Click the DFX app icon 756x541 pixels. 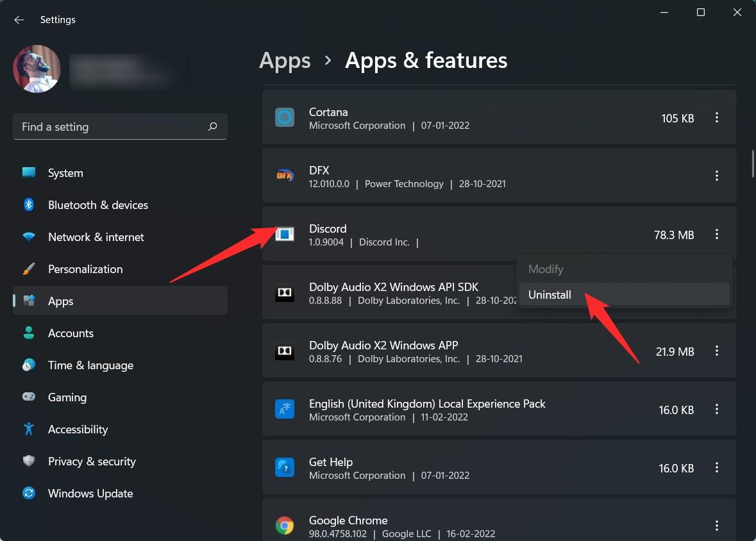pyautogui.click(x=285, y=176)
